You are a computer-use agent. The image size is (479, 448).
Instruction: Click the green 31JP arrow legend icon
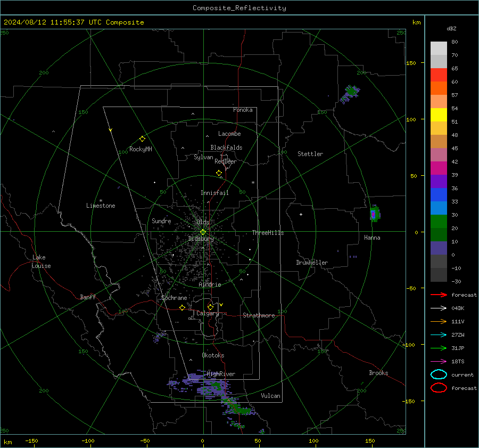(x=439, y=348)
